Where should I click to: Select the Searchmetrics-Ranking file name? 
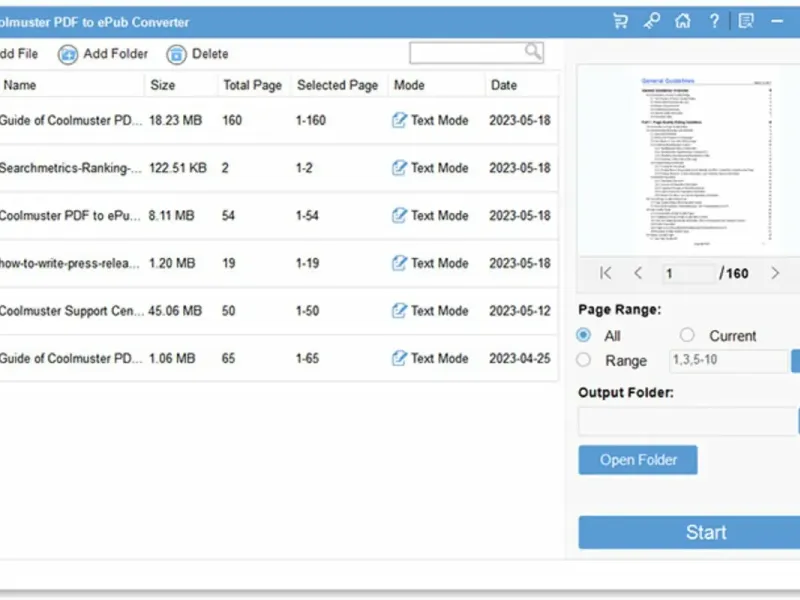71,168
